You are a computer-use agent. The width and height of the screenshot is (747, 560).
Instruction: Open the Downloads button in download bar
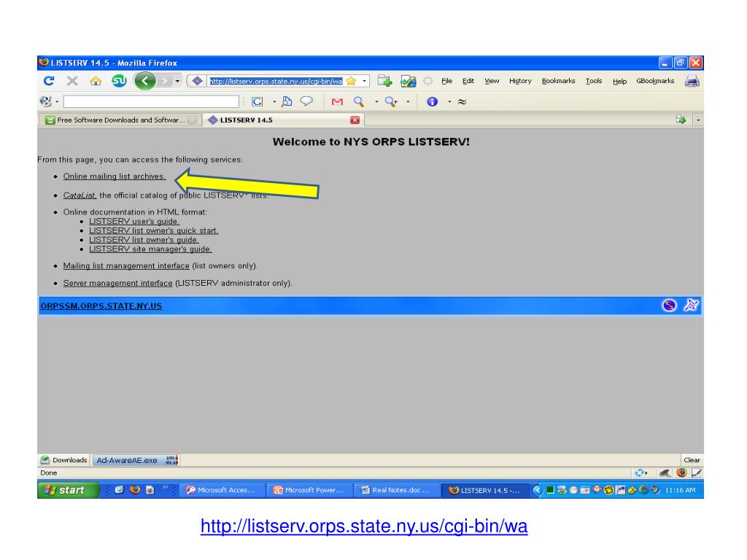[x=64, y=460]
